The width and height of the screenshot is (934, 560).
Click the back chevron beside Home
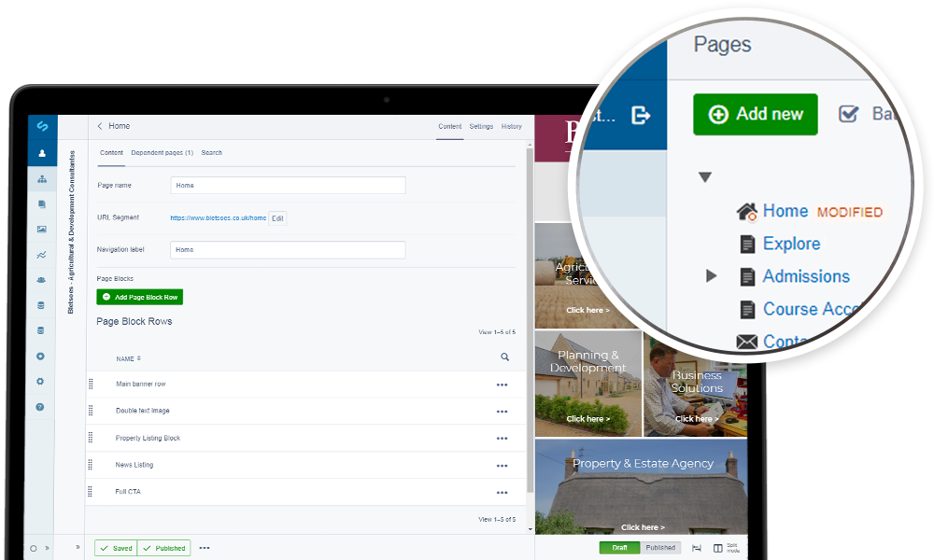pos(100,126)
